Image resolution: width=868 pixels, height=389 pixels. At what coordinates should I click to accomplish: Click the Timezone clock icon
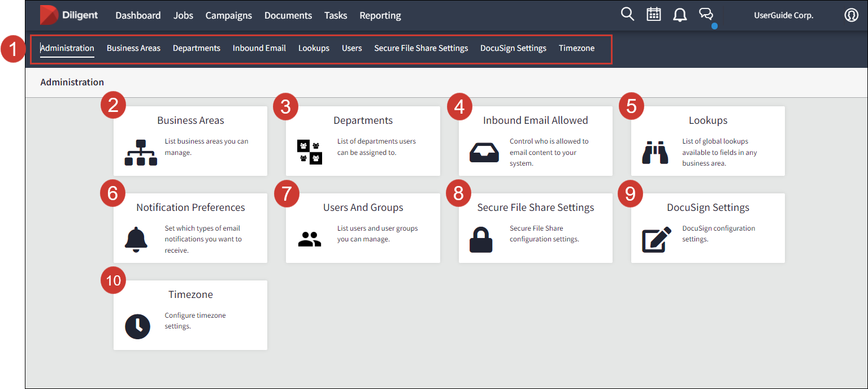click(137, 326)
